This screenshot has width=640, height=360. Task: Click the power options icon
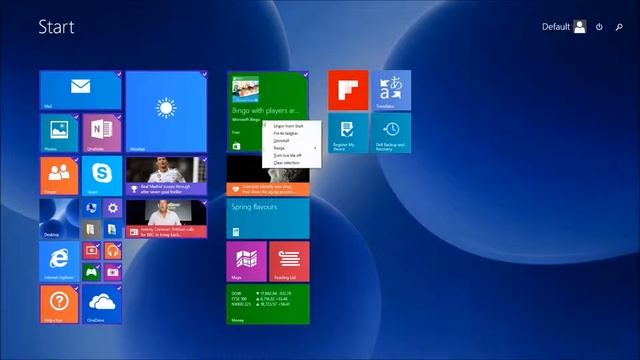pos(599,27)
